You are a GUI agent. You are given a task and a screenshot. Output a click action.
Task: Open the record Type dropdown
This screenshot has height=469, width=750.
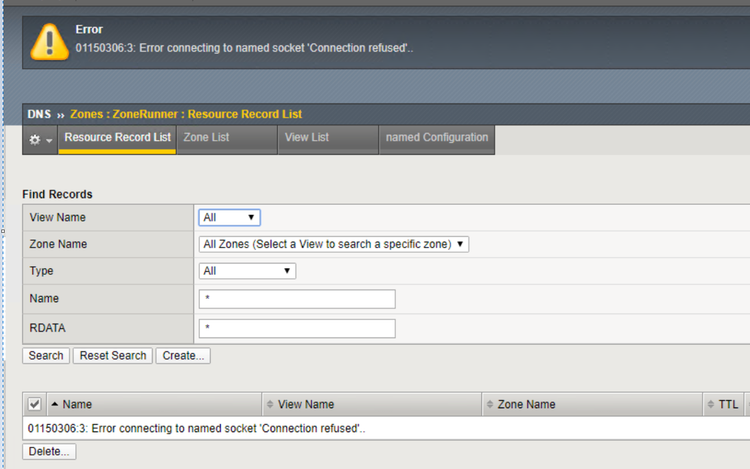coord(247,271)
